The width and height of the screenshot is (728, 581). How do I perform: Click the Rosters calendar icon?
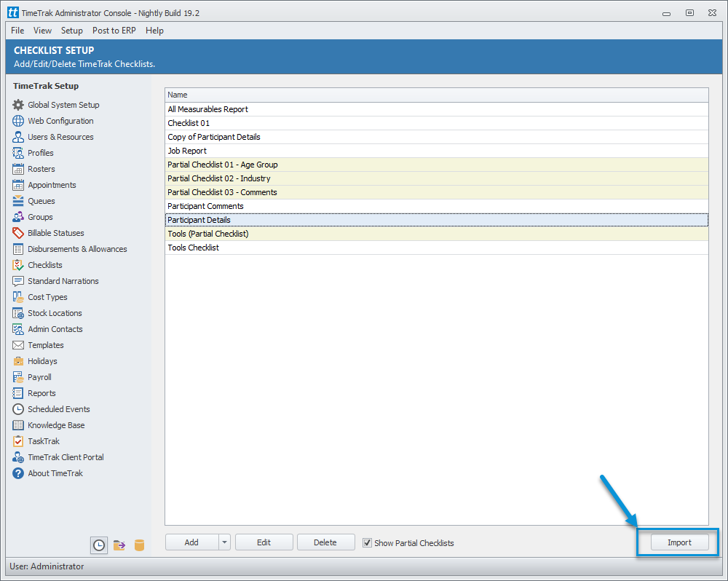coord(18,169)
